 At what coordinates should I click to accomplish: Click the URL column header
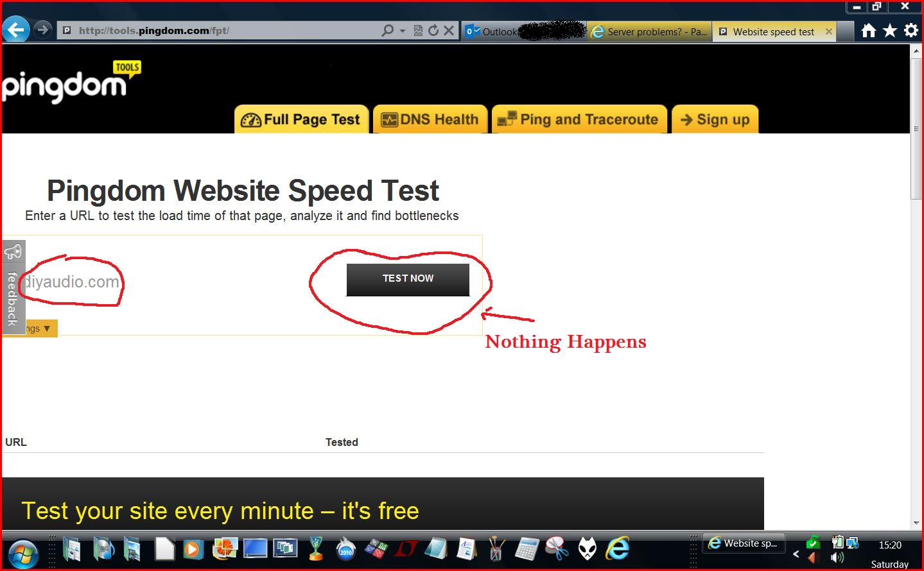pyautogui.click(x=16, y=442)
